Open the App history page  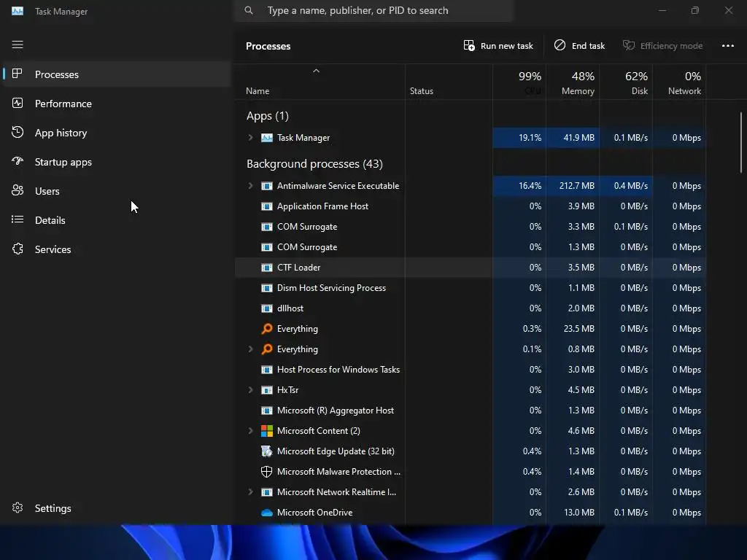(116, 133)
